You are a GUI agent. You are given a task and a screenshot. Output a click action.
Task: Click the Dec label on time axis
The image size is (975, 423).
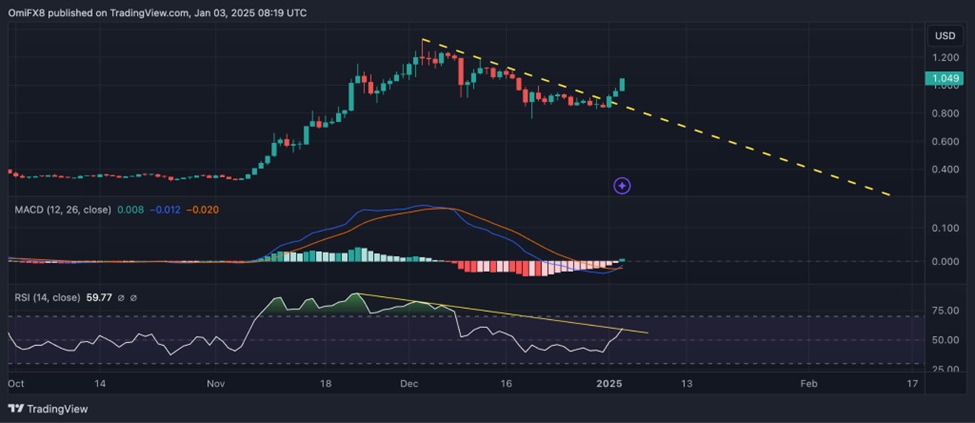coord(411,383)
